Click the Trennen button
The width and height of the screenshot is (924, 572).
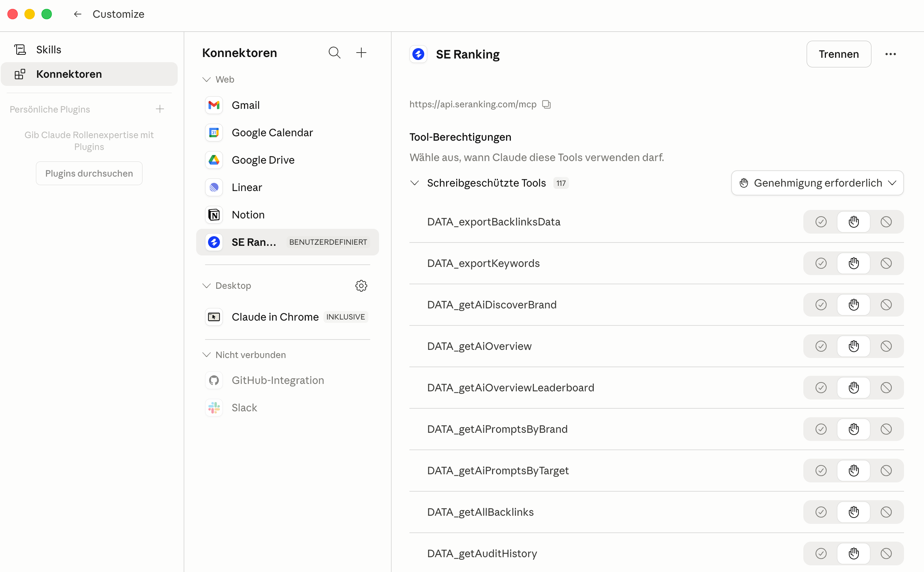838,54
